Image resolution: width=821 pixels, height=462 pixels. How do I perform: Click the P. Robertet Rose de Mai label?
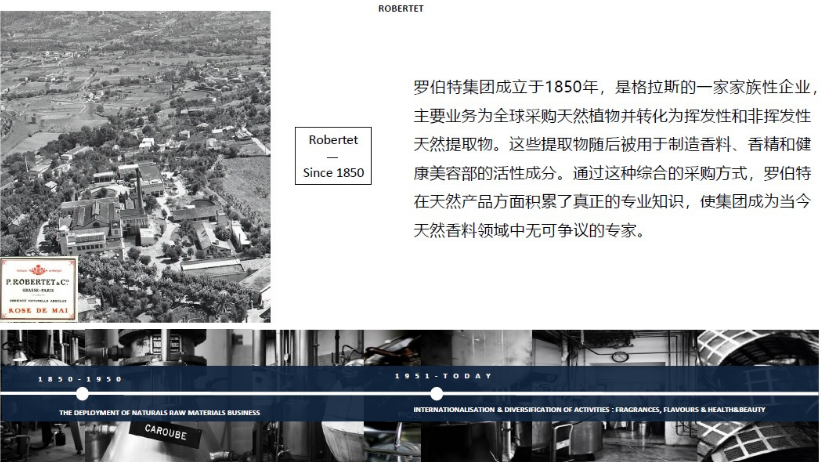[x=38, y=289]
